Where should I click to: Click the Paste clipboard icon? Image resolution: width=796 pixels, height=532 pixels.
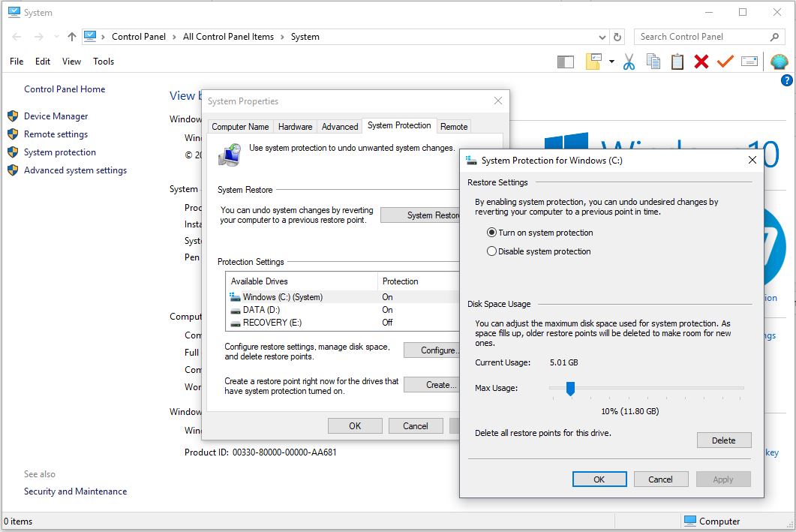(x=677, y=61)
